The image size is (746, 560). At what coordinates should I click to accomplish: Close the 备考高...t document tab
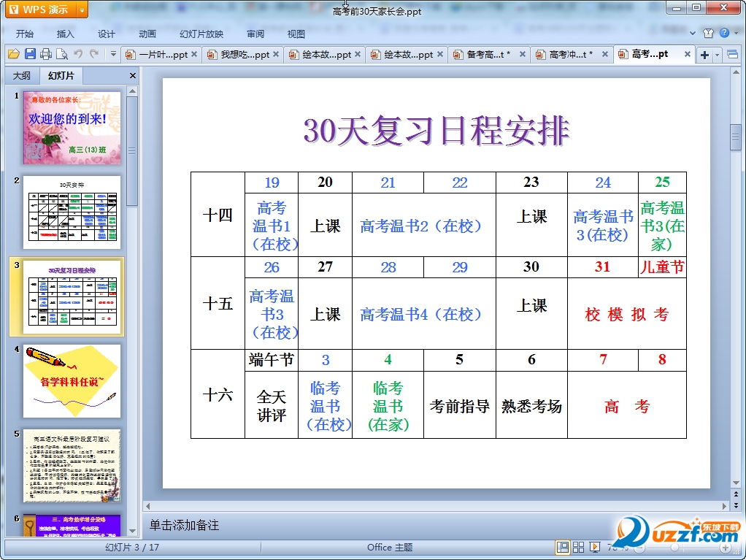pos(523,54)
